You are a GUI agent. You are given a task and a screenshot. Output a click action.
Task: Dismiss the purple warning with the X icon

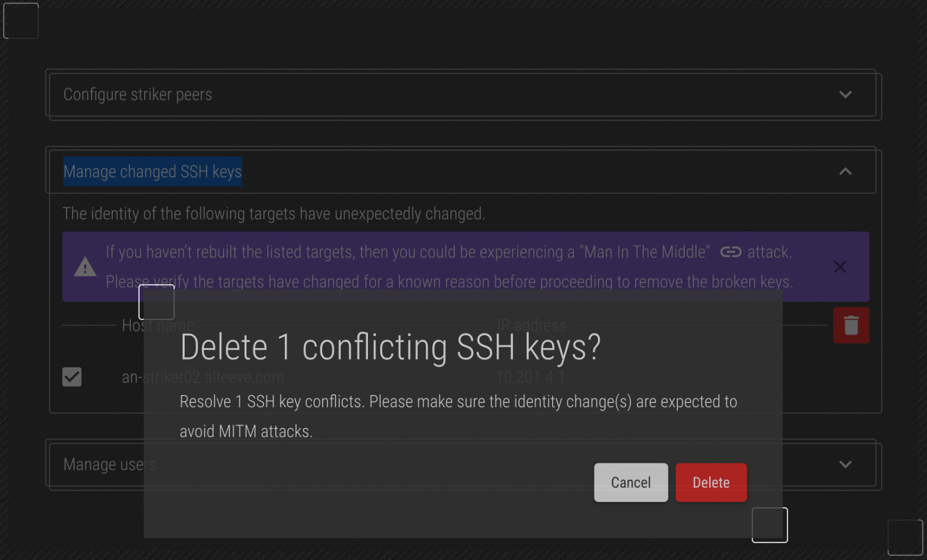[x=840, y=267]
